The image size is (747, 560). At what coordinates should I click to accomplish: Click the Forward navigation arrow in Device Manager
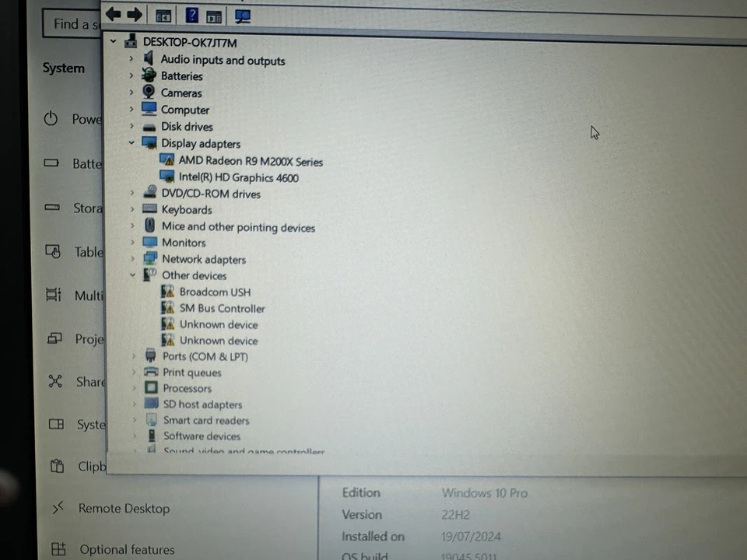click(x=134, y=14)
